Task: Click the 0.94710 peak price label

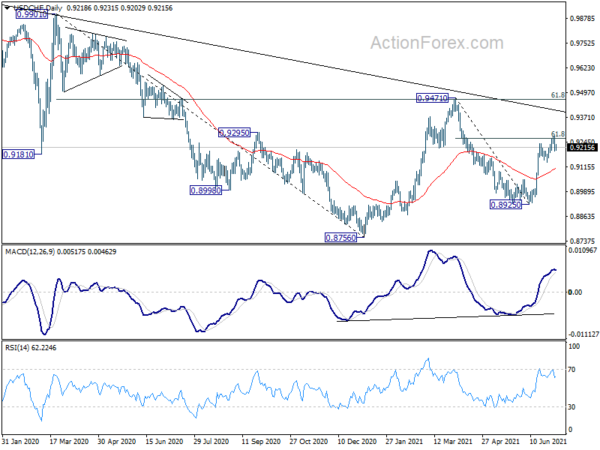Action: pyautogui.click(x=432, y=98)
